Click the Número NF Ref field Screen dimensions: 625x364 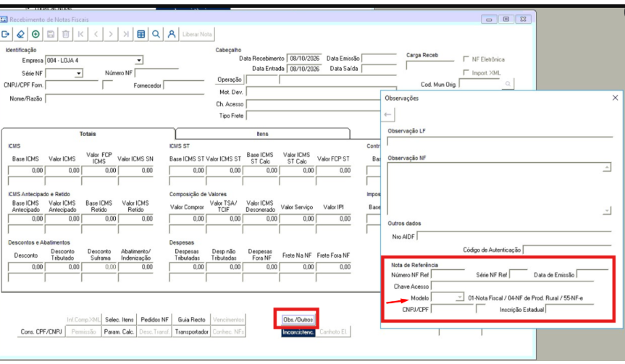pos(448,274)
